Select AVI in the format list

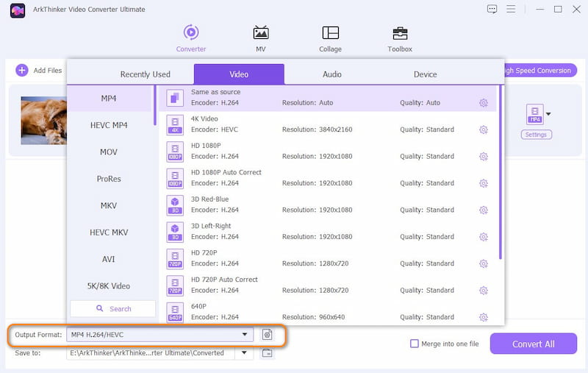[109, 259]
